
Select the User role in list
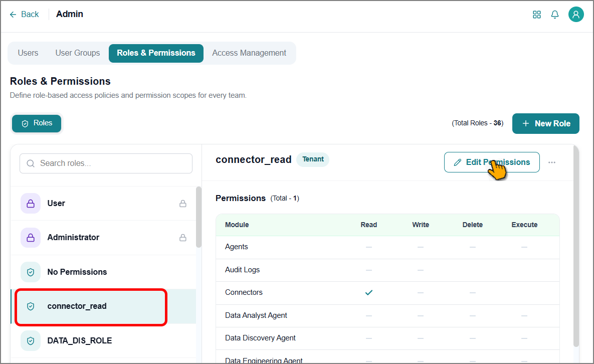103,204
